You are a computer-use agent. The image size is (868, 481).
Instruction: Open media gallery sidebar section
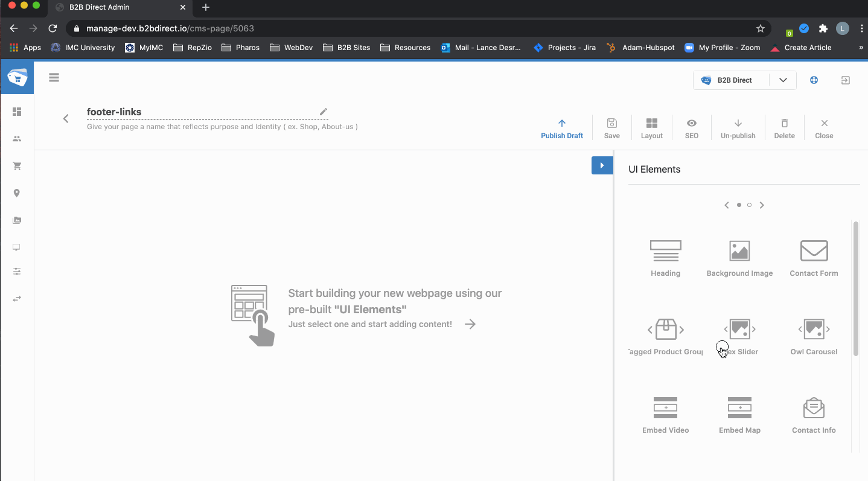17,220
